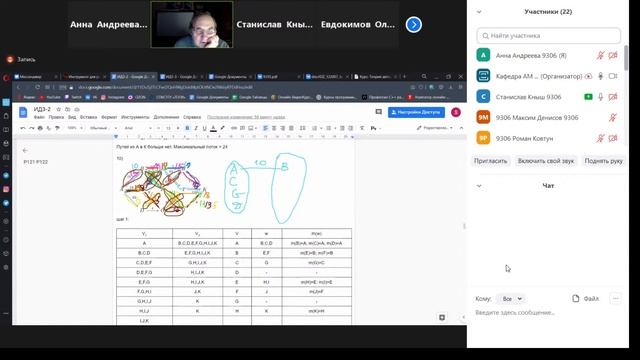The width and height of the screenshot is (640, 360).
Task: Collapse the Участники panel
Action: [479, 12]
